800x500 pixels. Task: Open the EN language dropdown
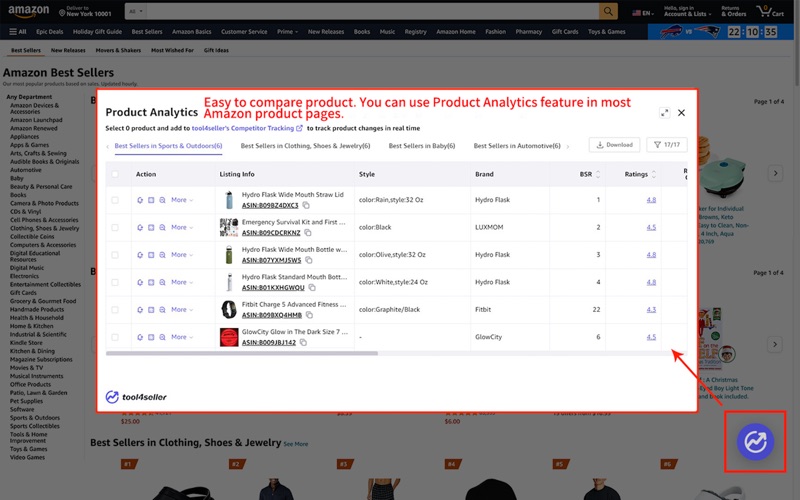click(643, 13)
